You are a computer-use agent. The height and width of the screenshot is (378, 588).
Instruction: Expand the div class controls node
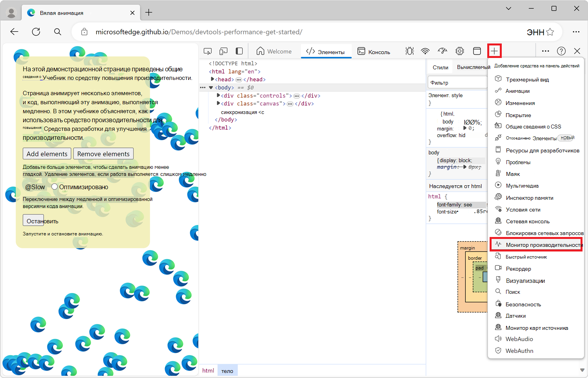click(218, 96)
